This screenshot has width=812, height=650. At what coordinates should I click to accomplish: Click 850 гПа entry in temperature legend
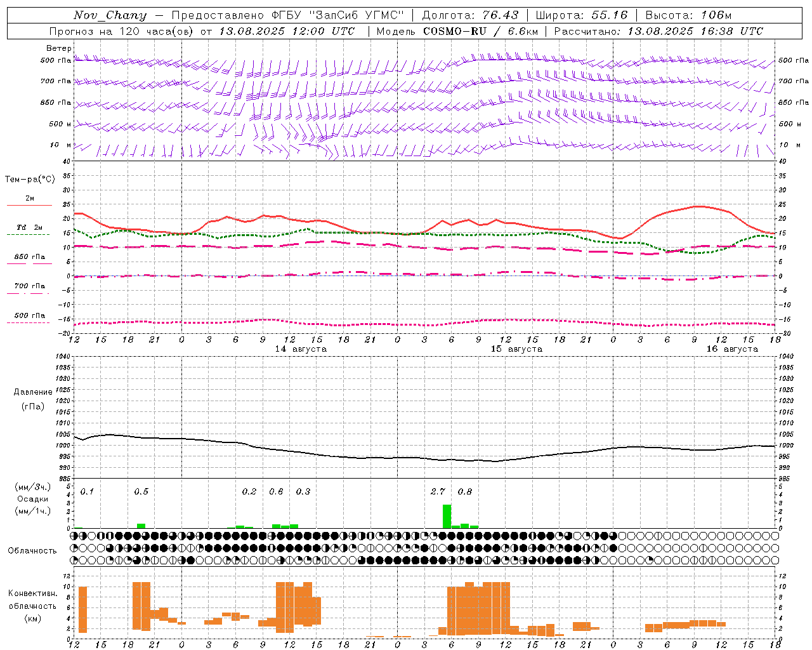click(30, 257)
